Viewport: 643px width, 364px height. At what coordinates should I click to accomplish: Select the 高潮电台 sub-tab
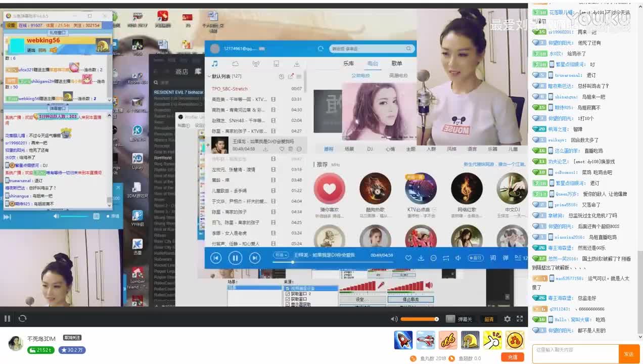click(398, 76)
